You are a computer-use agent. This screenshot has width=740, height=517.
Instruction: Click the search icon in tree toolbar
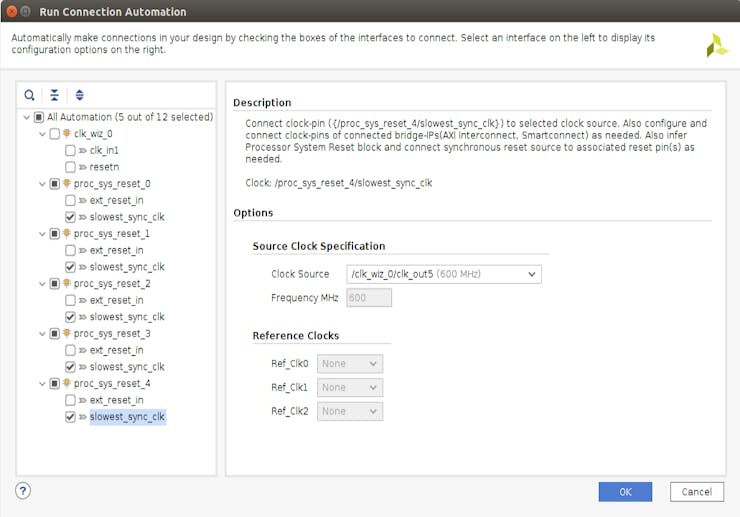[x=30, y=95]
